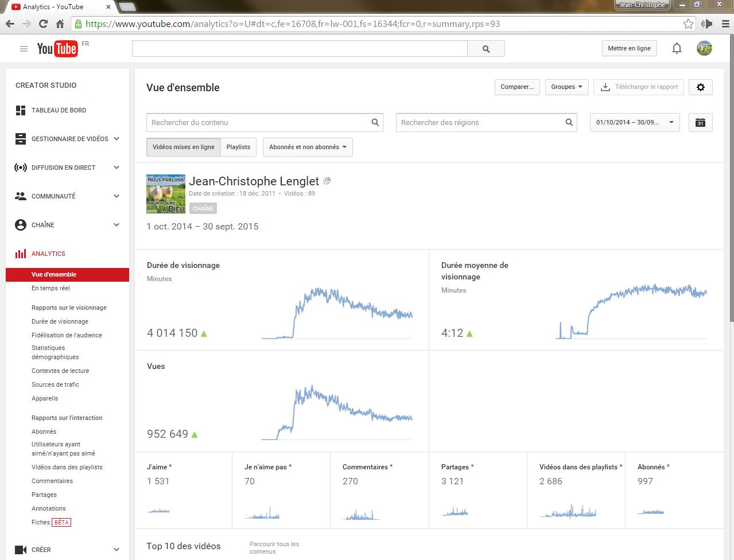734x560 pixels.
Task: Select the Vidéos mises en ligne toggle
Action: point(184,147)
